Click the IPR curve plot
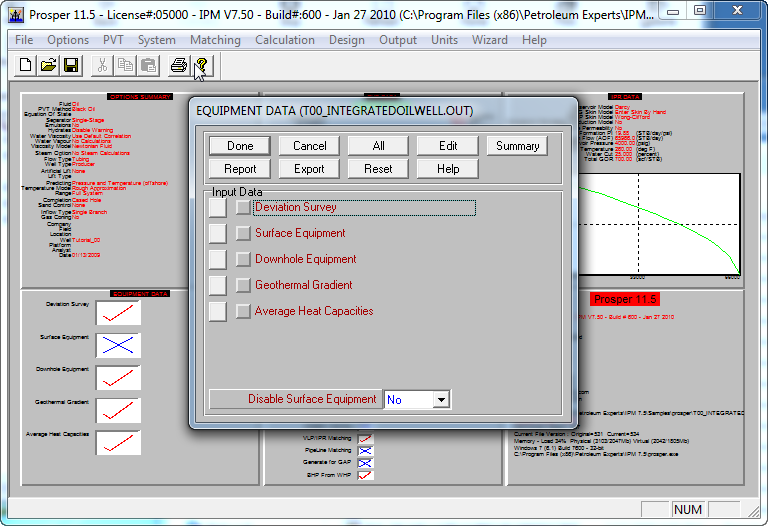 coord(659,224)
